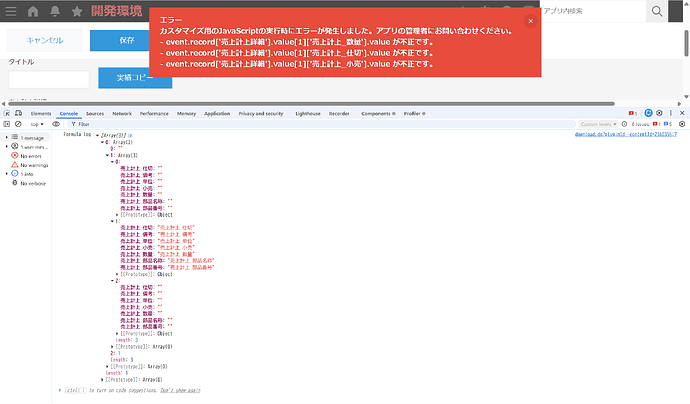Switch to the Sources tab

tap(95, 115)
